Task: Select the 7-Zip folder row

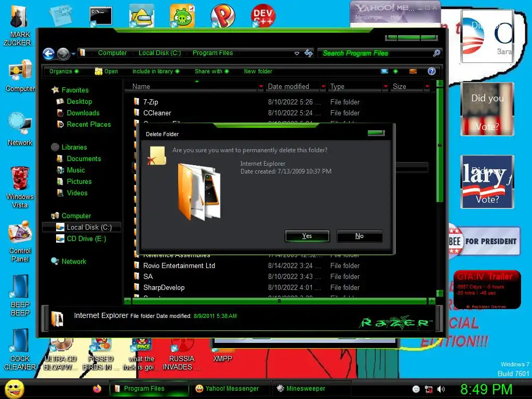Action: (x=281, y=102)
